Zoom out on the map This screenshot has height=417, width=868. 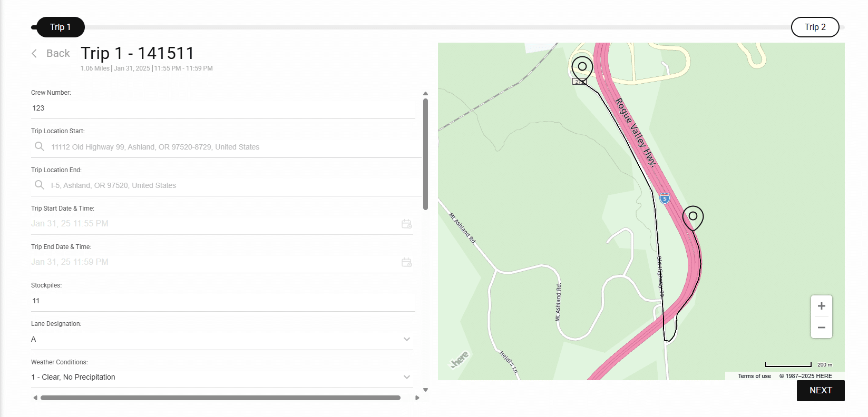point(821,327)
